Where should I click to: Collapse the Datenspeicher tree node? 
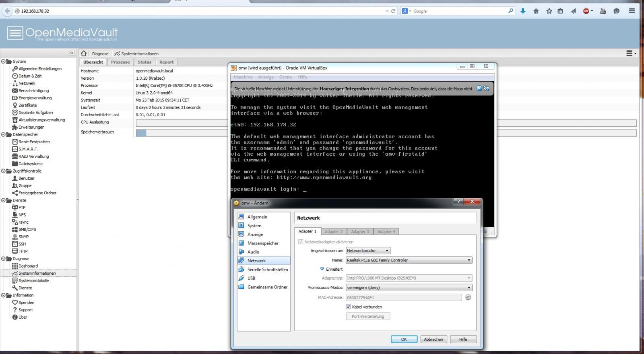[x=3, y=134]
